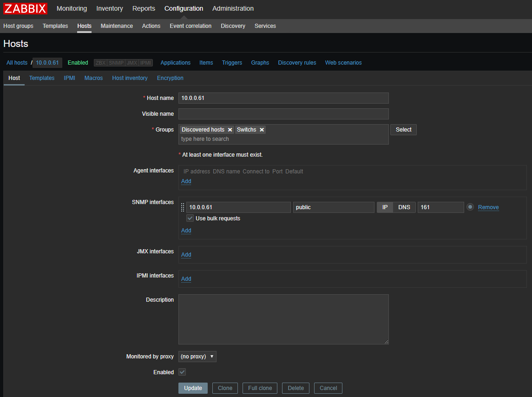Grab the SNMP interface drag handle

coord(183,207)
